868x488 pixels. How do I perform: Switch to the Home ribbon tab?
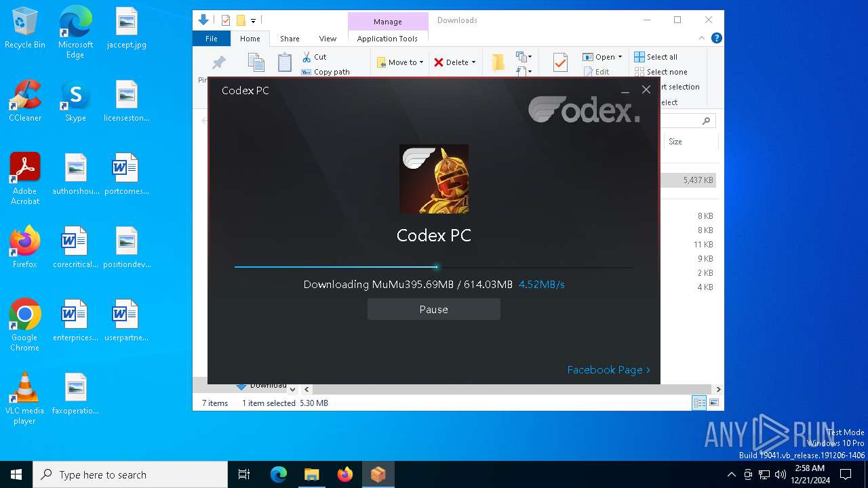[250, 39]
